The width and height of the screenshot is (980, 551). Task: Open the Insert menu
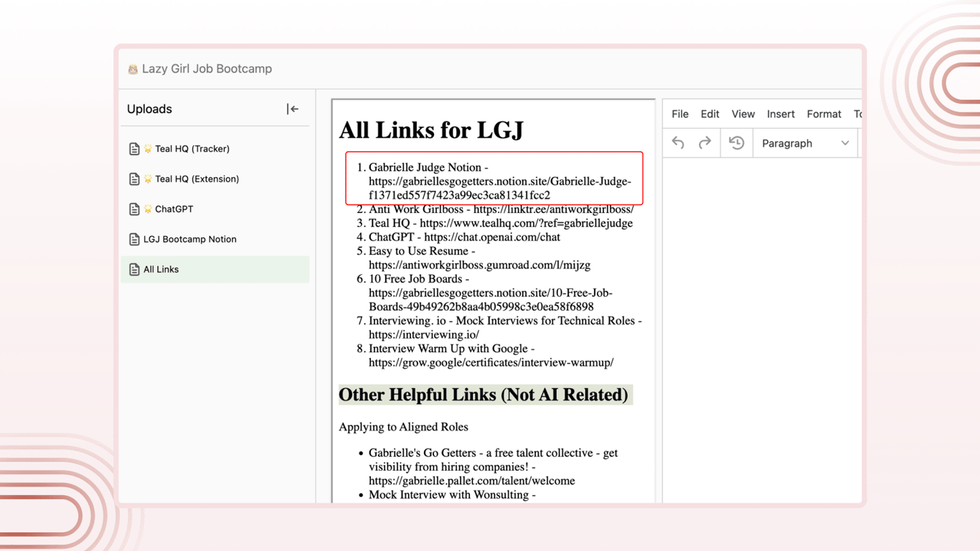(781, 114)
